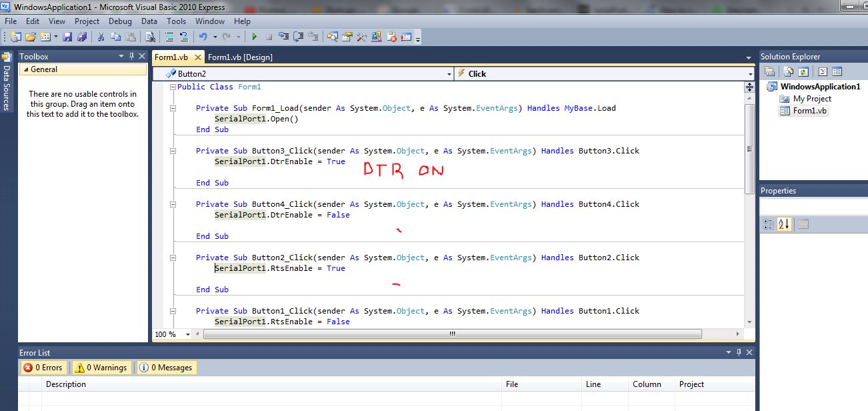Collapse the Public Class Form1 code block
This screenshot has width=868, height=411.
pos(173,87)
